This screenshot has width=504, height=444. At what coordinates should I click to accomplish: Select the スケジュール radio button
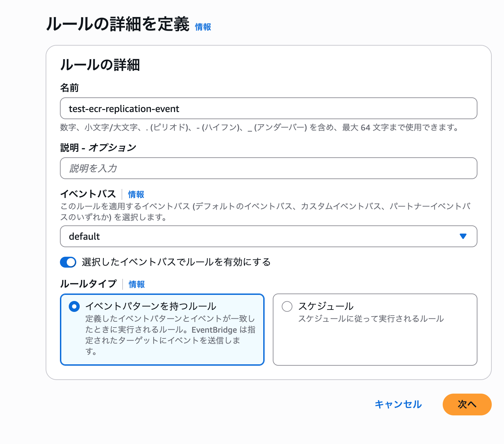[287, 306]
